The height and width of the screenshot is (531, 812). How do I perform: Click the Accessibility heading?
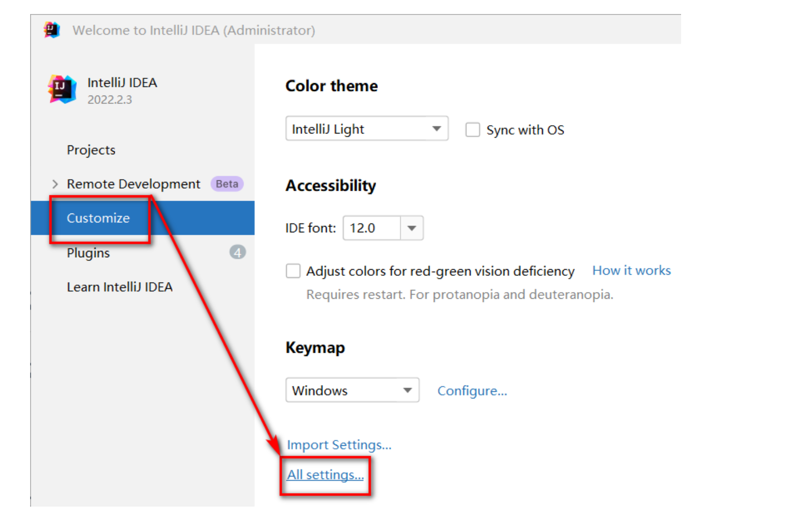330,185
